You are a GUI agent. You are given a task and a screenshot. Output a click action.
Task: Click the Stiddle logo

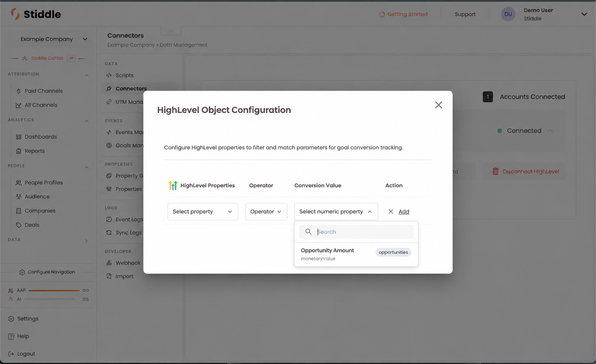(36, 14)
